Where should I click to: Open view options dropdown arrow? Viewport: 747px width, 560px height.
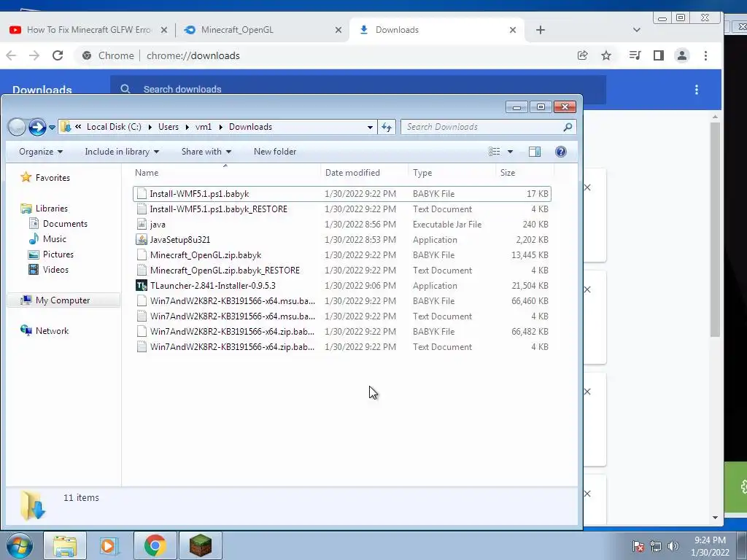click(510, 152)
